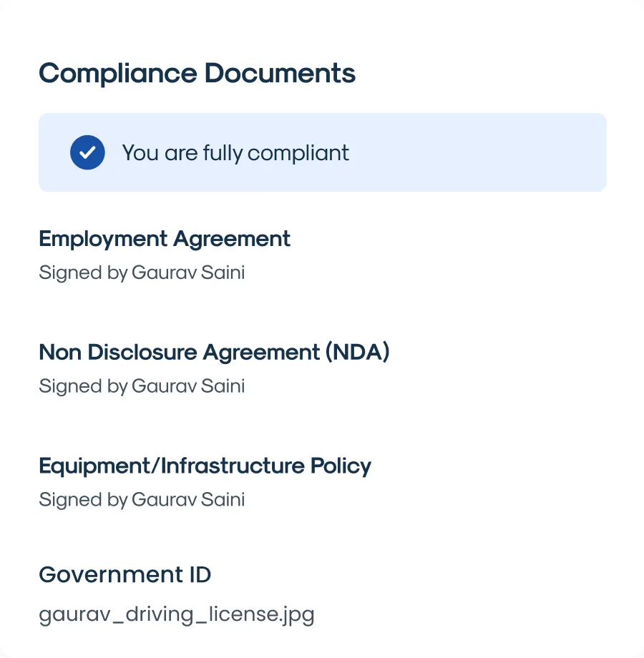Click the name Gaurav Saini below Equipment policy

pyautogui.click(x=188, y=499)
